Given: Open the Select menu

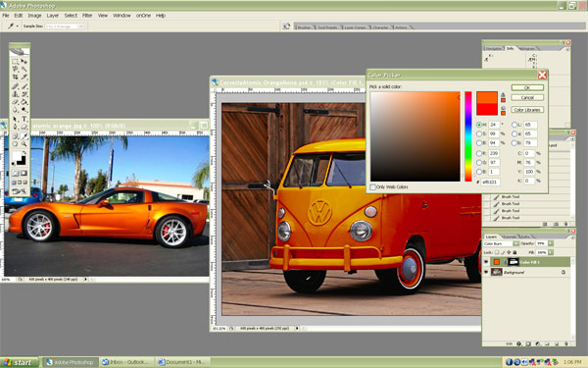Looking at the screenshot, I should (71, 16).
